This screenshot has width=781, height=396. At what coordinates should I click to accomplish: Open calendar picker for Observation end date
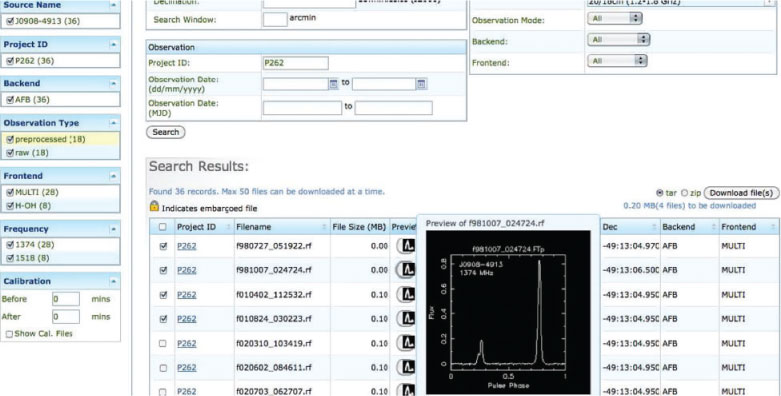[421, 84]
